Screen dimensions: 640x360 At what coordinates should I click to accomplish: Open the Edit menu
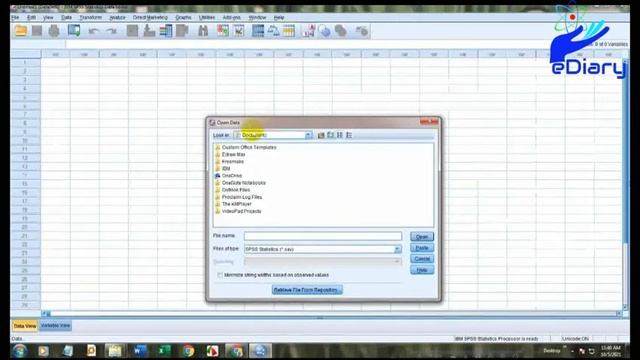click(x=31, y=18)
